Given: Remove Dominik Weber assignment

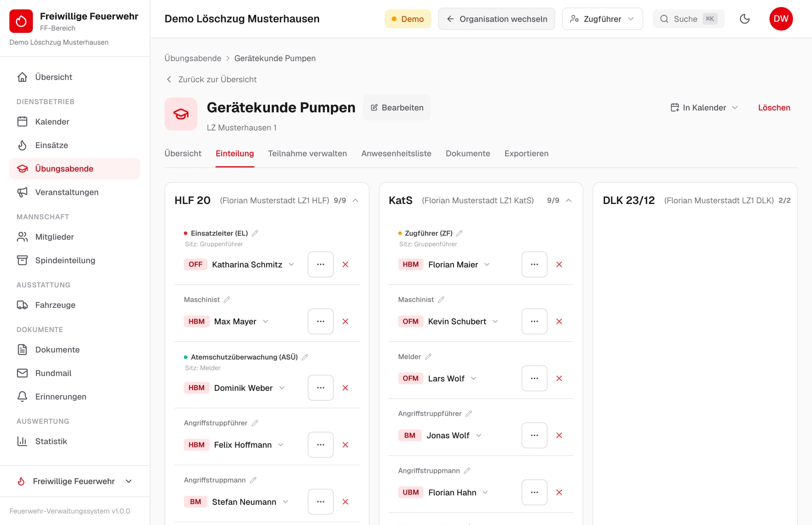Looking at the screenshot, I should [345, 388].
